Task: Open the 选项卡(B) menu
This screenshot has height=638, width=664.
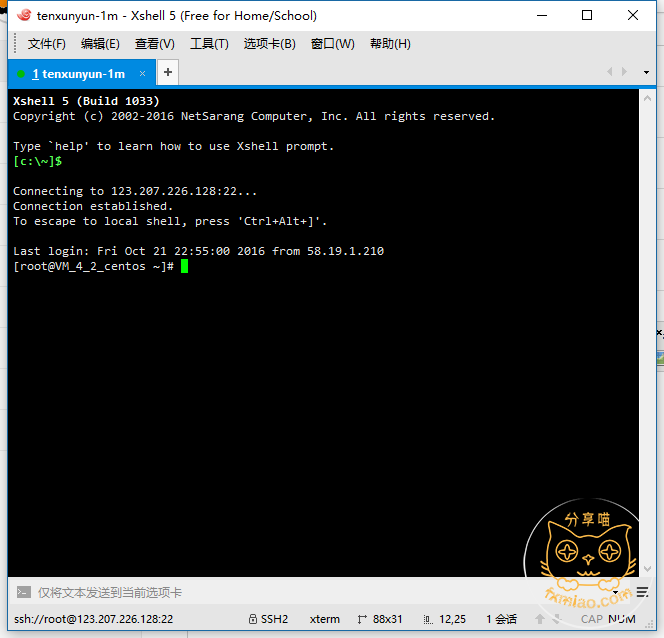Action: (269, 44)
